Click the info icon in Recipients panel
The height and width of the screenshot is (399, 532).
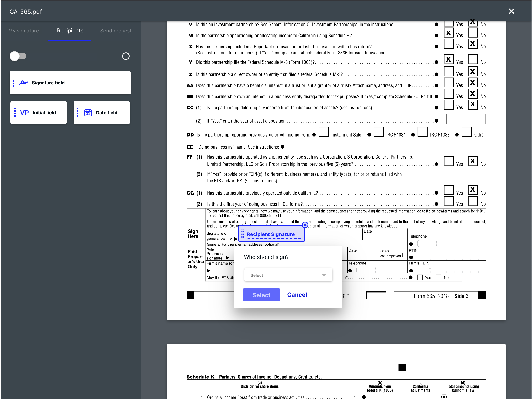click(x=126, y=56)
